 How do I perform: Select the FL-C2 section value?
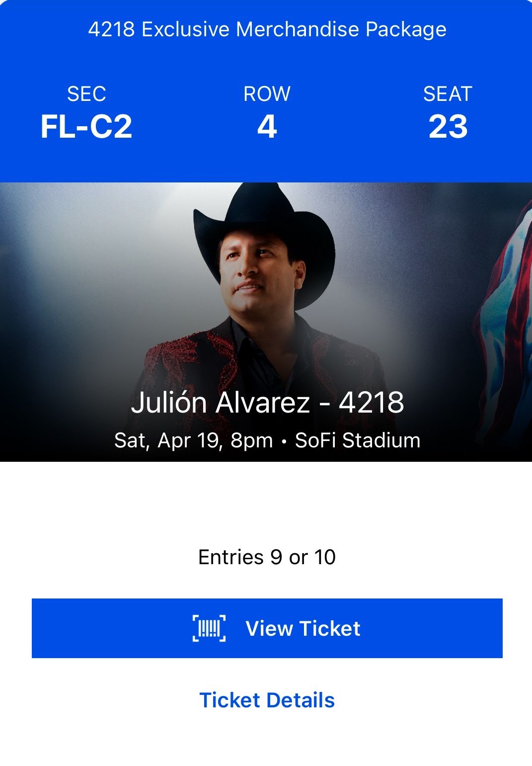coord(86,127)
